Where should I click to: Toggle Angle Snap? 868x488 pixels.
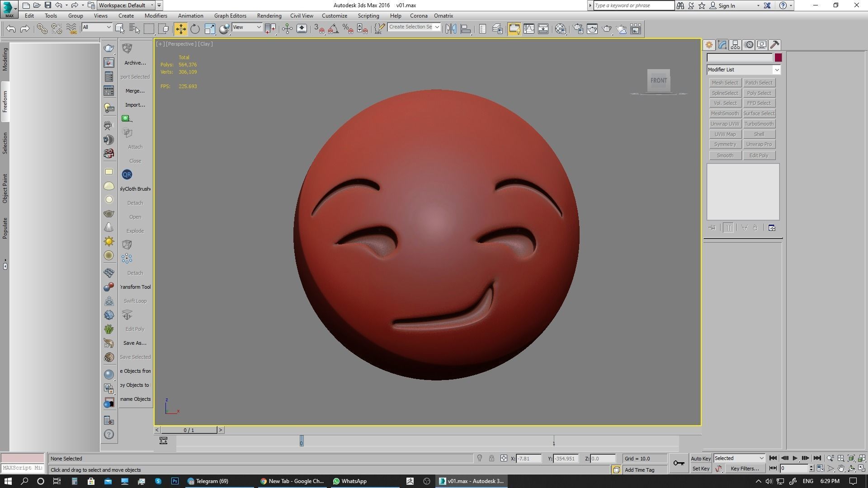pos(333,29)
